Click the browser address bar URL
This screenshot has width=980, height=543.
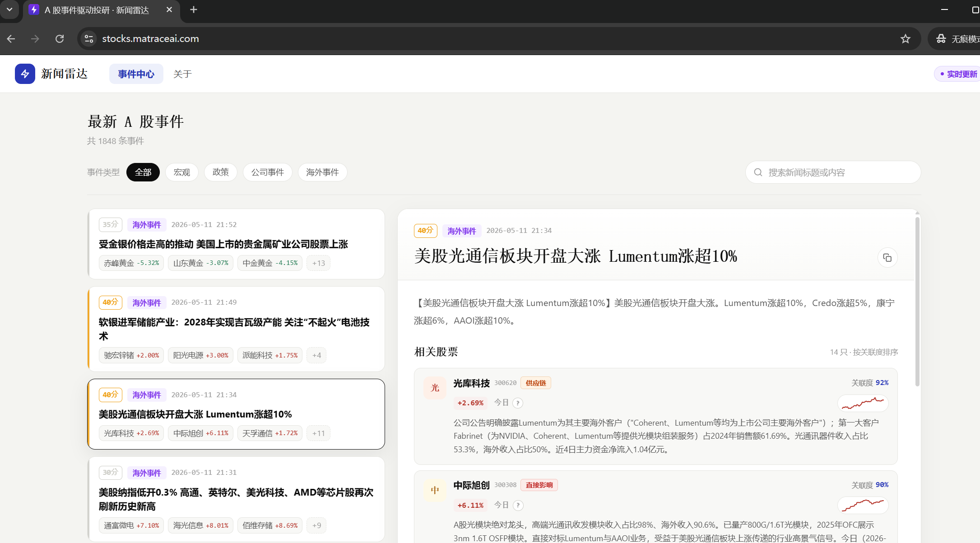tap(151, 39)
